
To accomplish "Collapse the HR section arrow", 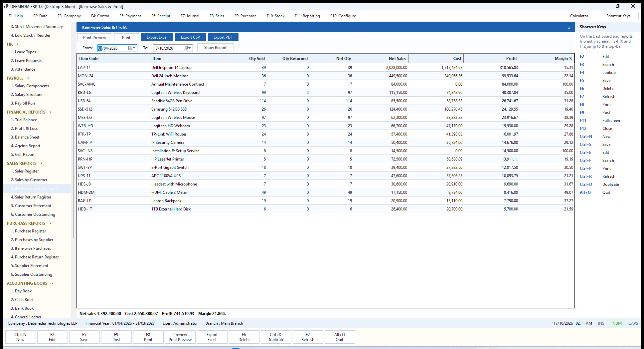I will click(18, 44).
